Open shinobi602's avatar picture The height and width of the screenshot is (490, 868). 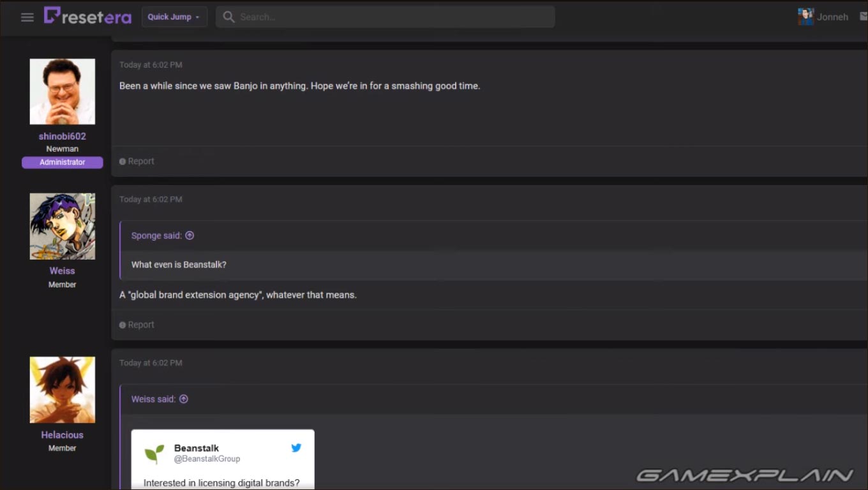coord(63,91)
